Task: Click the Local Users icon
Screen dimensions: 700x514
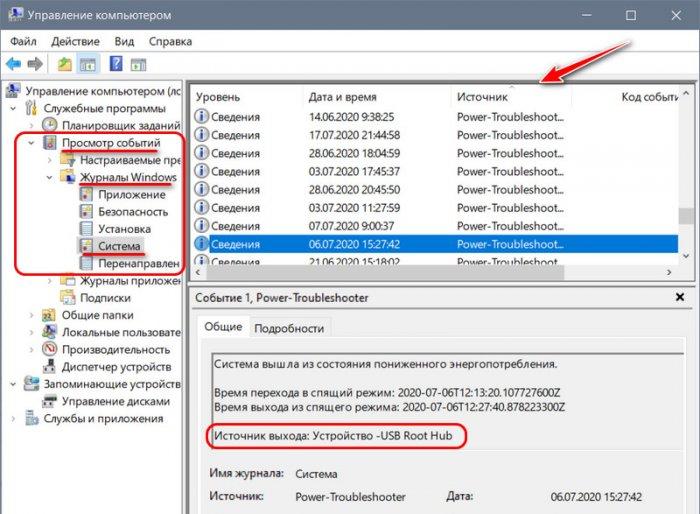Action: [49, 332]
